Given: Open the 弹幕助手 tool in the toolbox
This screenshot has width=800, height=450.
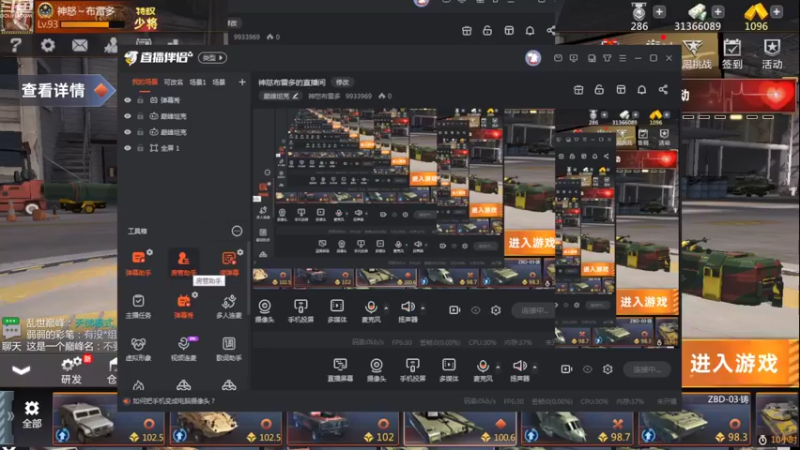Looking at the screenshot, I should [138, 263].
